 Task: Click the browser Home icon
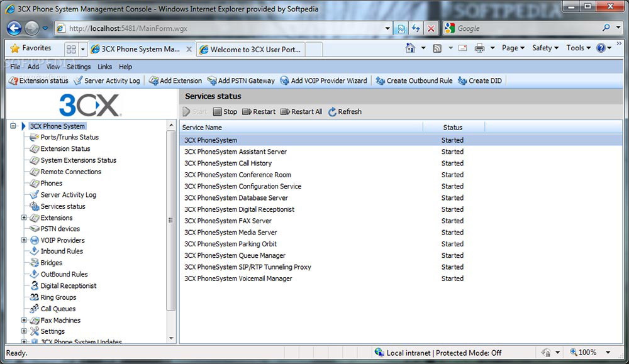coord(410,48)
